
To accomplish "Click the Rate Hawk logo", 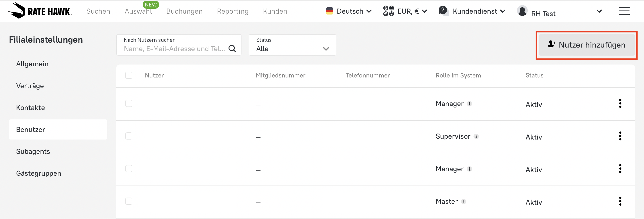I will (x=40, y=11).
